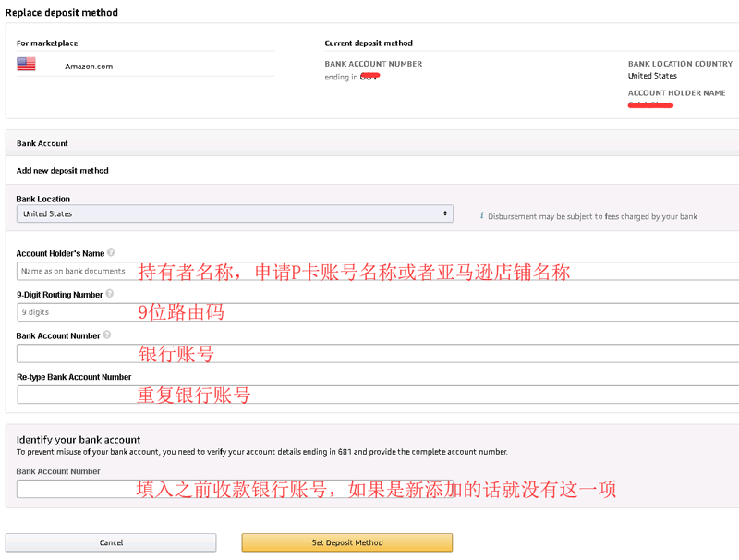Open help icon beside Account Holder's Name
This screenshot has height=560, width=739.
tap(111, 252)
